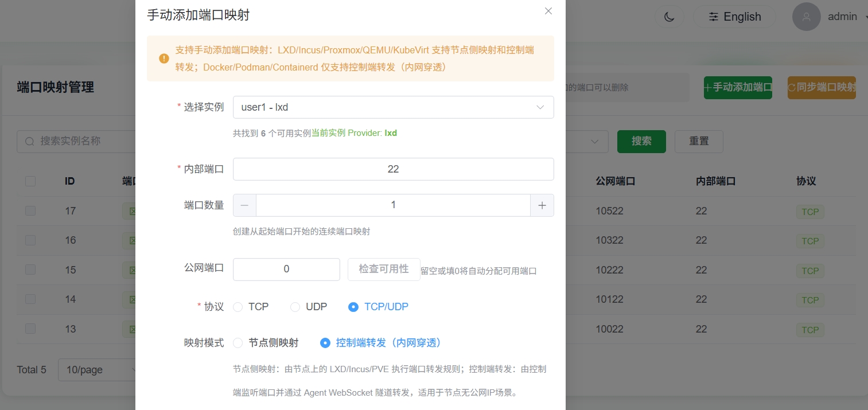Select the UDP protocol radio

click(x=309, y=307)
